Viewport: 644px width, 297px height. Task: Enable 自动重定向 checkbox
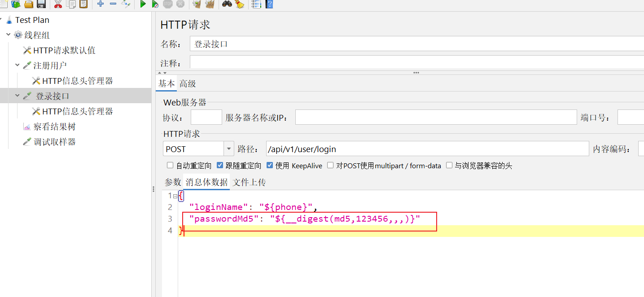[170, 165]
